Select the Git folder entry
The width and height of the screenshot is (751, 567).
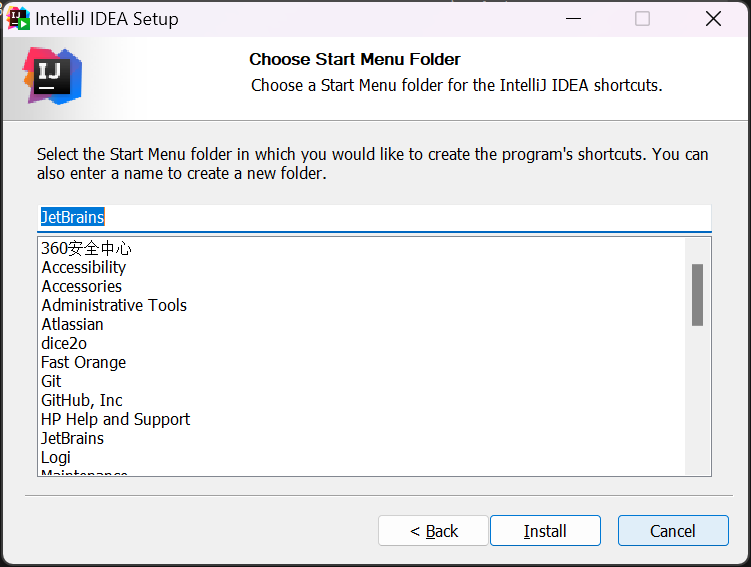pos(52,381)
